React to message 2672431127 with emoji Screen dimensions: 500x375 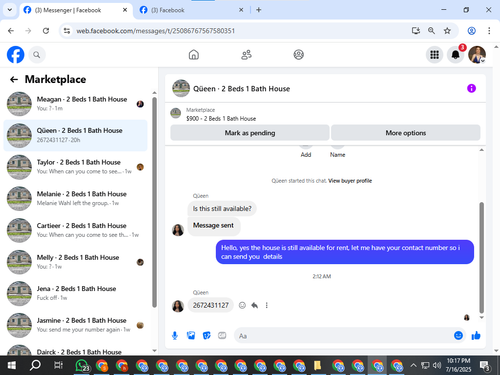pyautogui.click(x=242, y=305)
